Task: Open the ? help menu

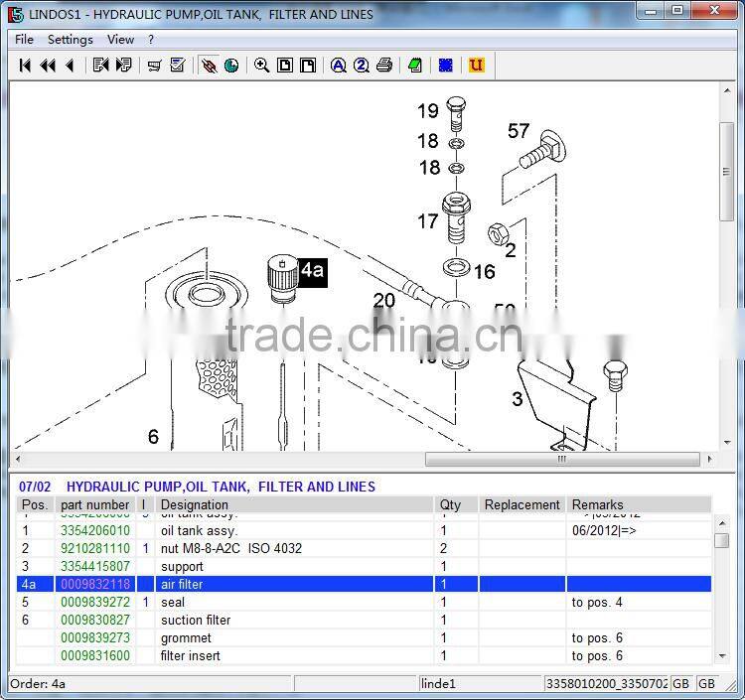Action: (151, 40)
